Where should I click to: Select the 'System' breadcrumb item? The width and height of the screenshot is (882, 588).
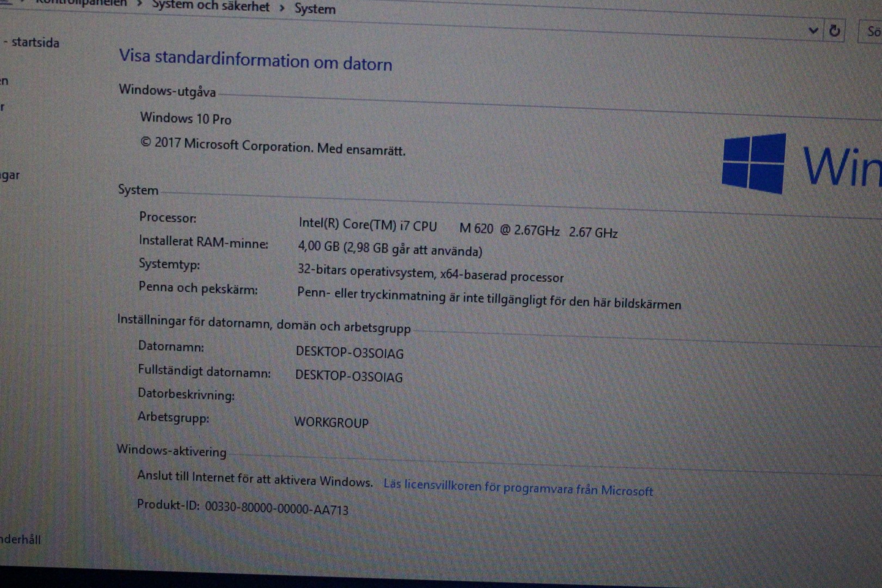pyautogui.click(x=315, y=9)
